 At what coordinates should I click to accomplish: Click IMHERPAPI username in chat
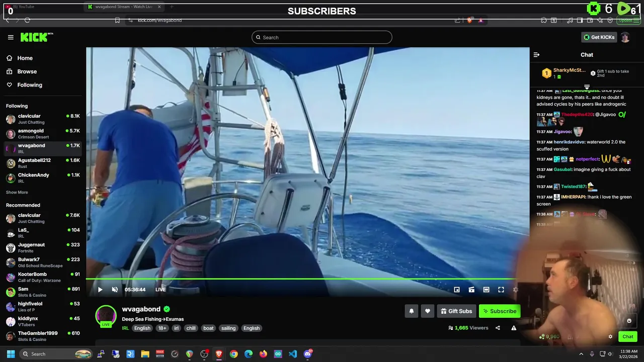(x=573, y=197)
